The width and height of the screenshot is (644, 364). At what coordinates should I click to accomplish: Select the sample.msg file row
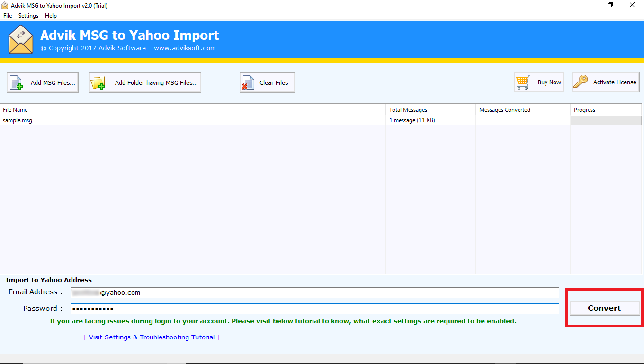(322, 120)
